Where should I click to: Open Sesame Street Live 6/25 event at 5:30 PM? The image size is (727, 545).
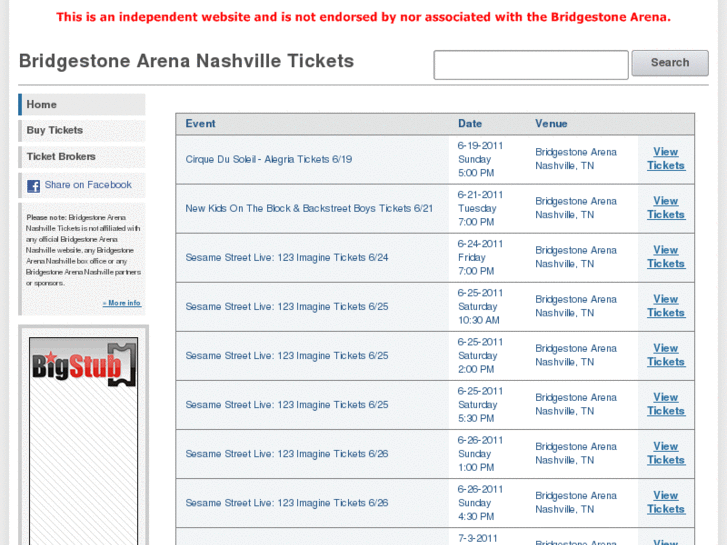(x=287, y=405)
